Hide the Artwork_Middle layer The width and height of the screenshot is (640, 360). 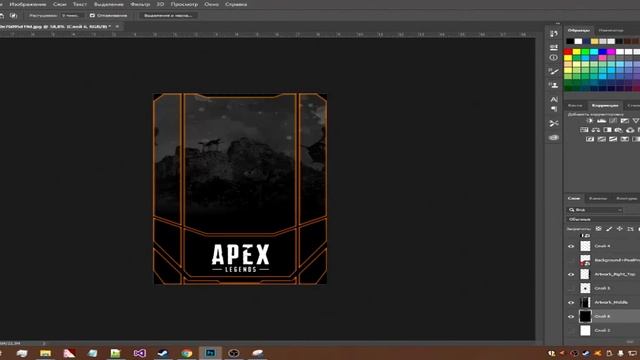click(571, 302)
